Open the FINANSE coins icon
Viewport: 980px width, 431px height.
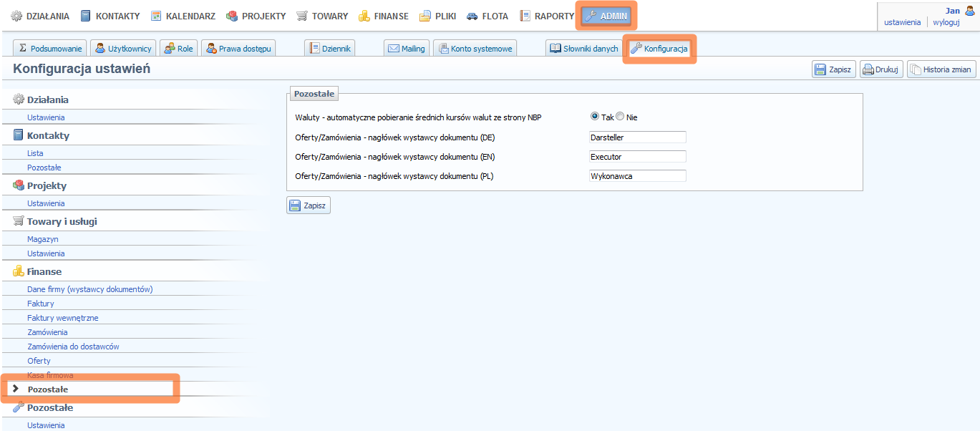364,16
